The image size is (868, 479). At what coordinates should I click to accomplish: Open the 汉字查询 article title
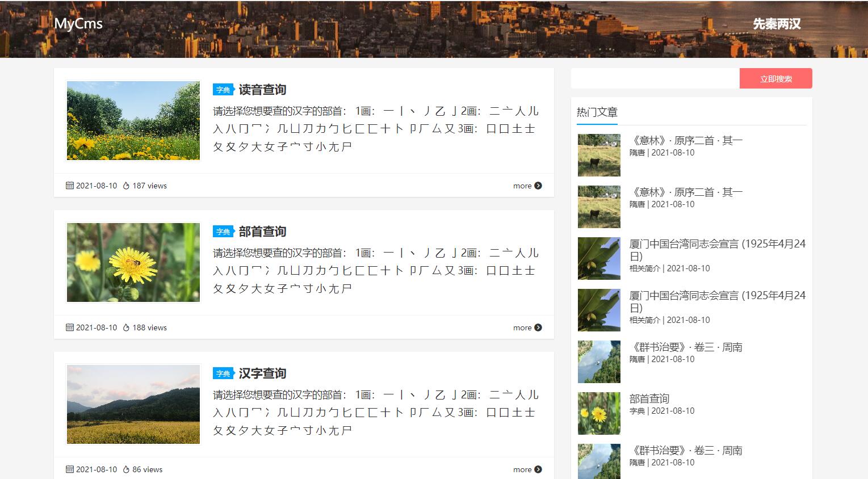pos(262,373)
